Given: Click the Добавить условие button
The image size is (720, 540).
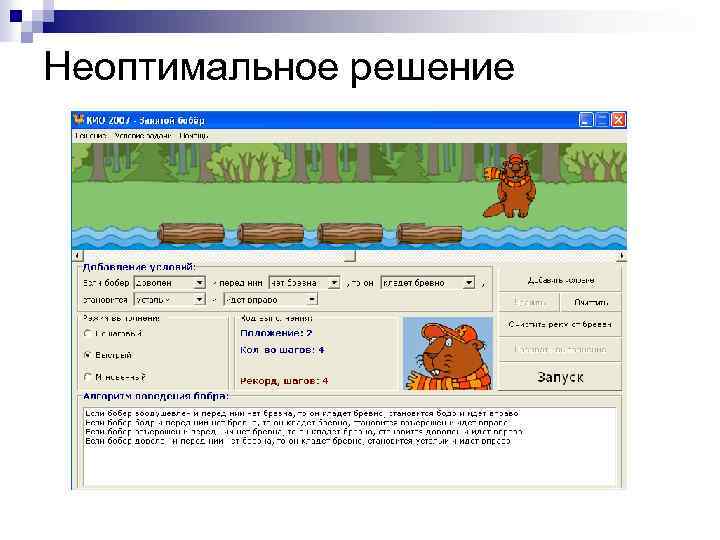Looking at the screenshot, I should [x=560, y=280].
